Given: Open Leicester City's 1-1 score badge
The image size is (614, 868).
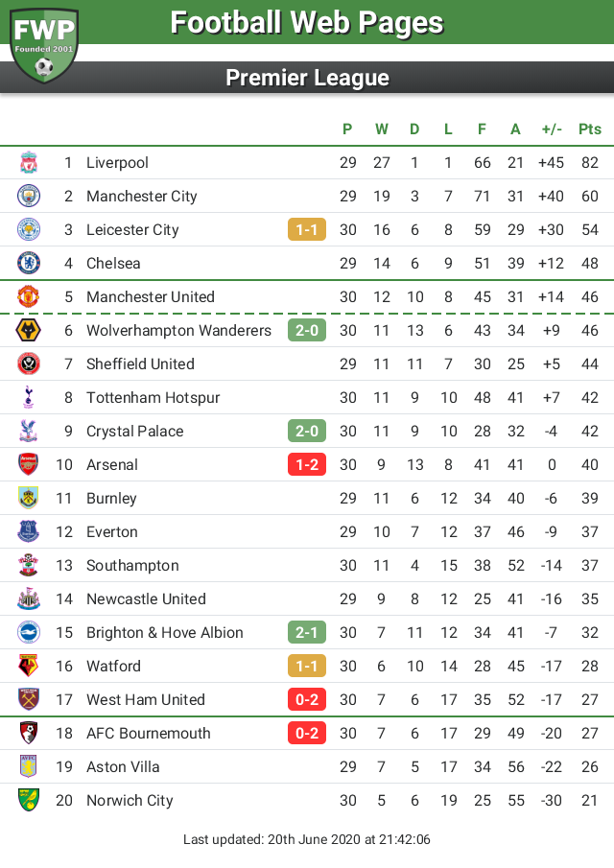Looking at the screenshot, I should [307, 230].
